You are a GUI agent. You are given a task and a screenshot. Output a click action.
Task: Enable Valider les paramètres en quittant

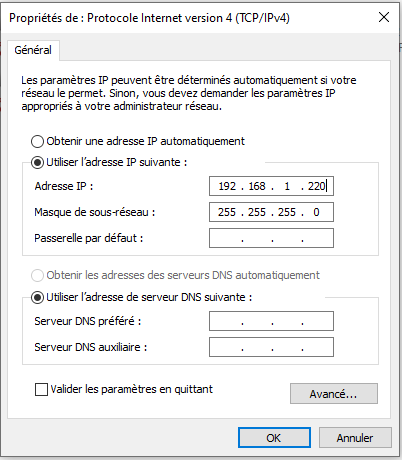click(41, 389)
